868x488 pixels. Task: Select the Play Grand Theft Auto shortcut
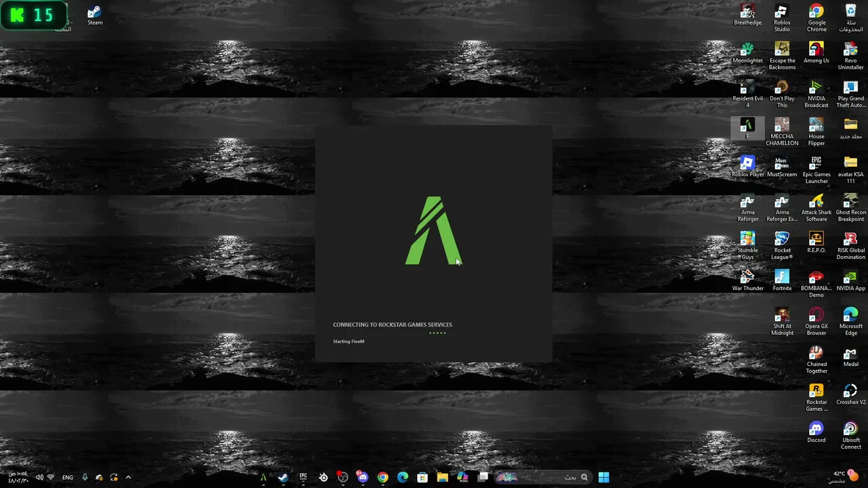(x=850, y=94)
